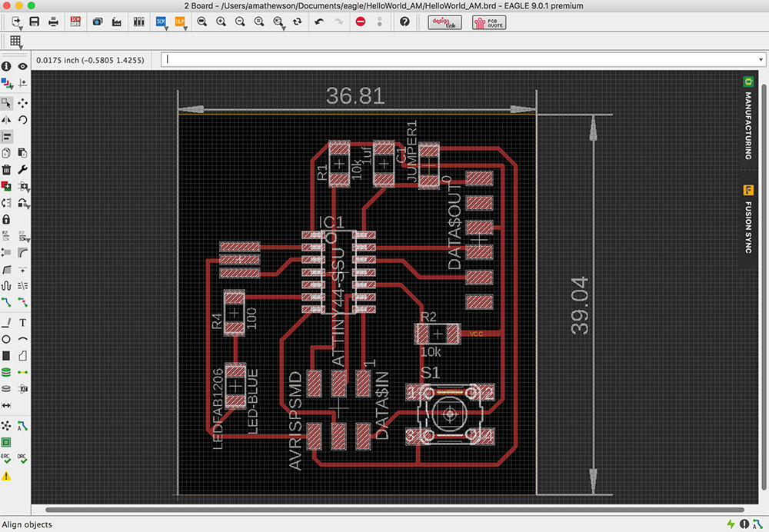
Task: Click the Delete trash can tool
Action: (6, 170)
